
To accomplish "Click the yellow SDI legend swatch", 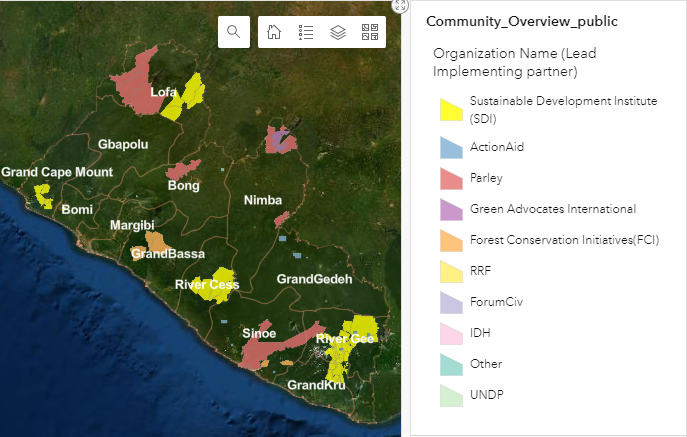I will (x=451, y=109).
